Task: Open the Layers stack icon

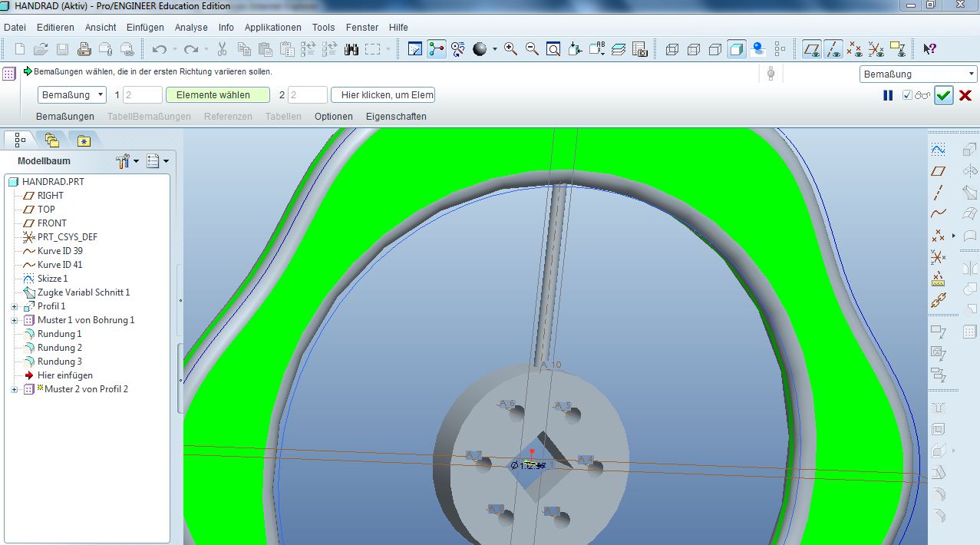Action: pyautogui.click(x=619, y=49)
